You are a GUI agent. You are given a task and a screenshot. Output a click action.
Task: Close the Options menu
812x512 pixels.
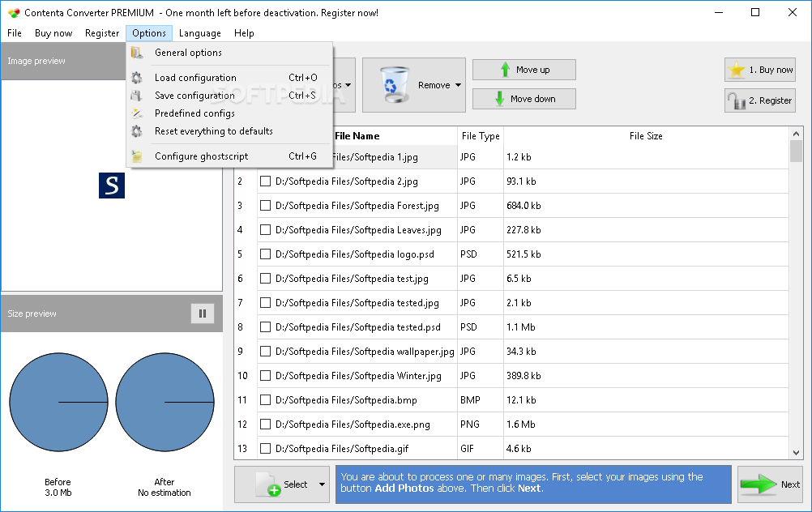coord(149,33)
